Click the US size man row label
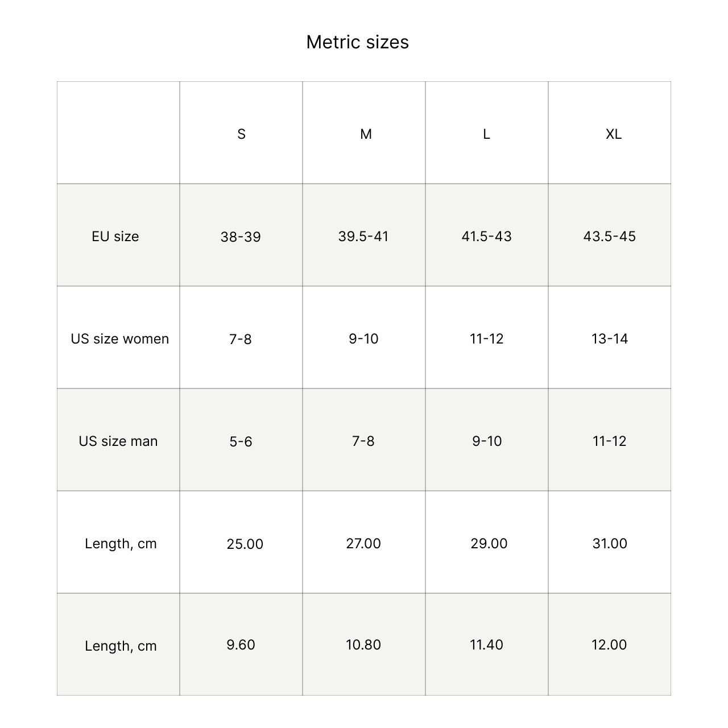Image resolution: width=728 pixels, height=728 pixels. [118, 441]
